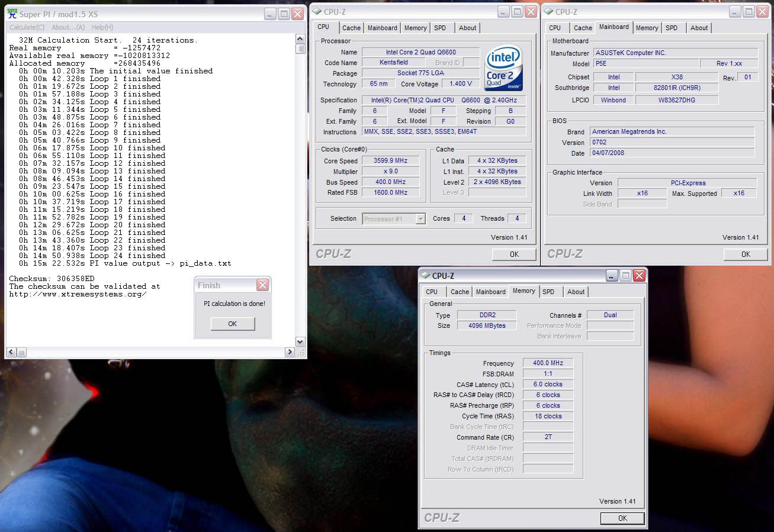Click the 82801IR (ICH9R) southbridge field
Screen dimensions: 774x532
[x=676, y=88]
